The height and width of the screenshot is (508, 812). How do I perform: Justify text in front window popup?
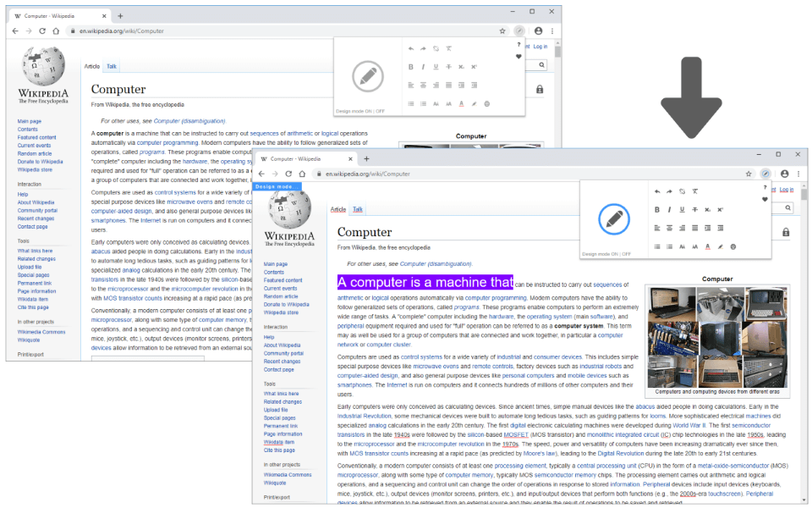pos(695,228)
